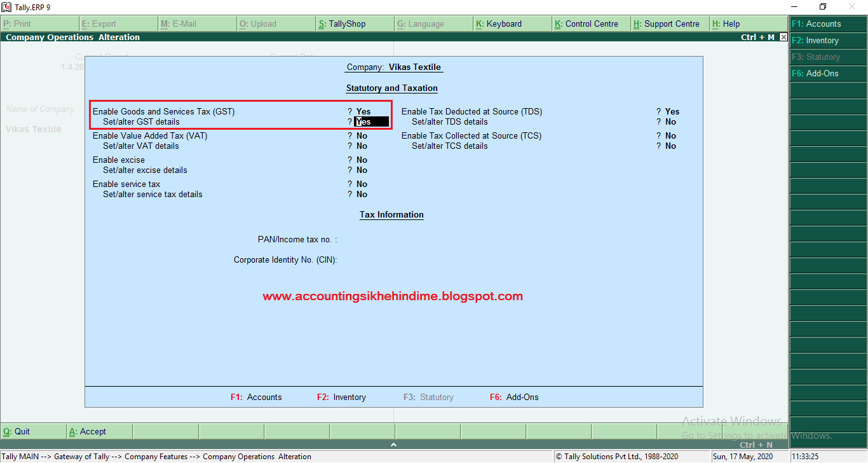The height and width of the screenshot is (463, 868).
Task: Click the company name Vikas Textile heading
Action: pos(414,67)
